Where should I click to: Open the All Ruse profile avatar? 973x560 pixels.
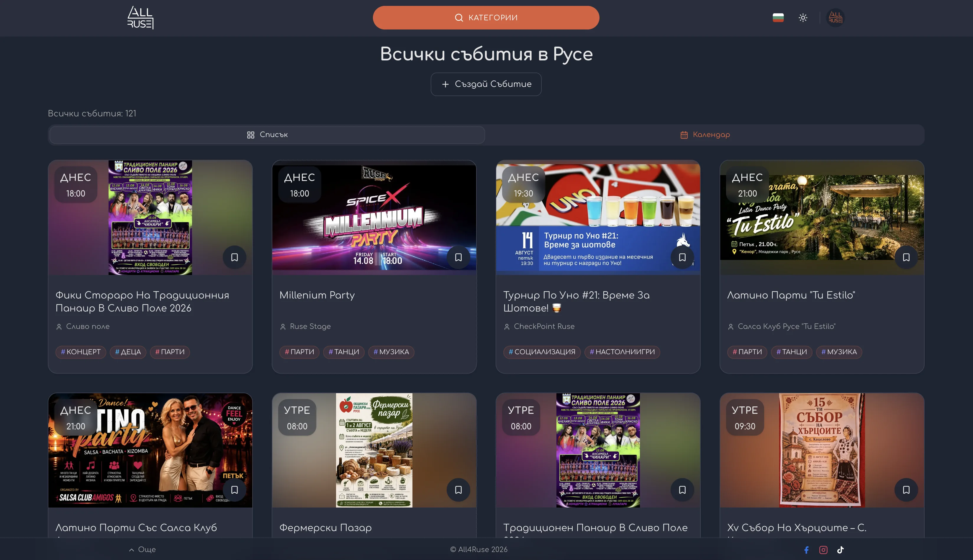tap(835, 18)
